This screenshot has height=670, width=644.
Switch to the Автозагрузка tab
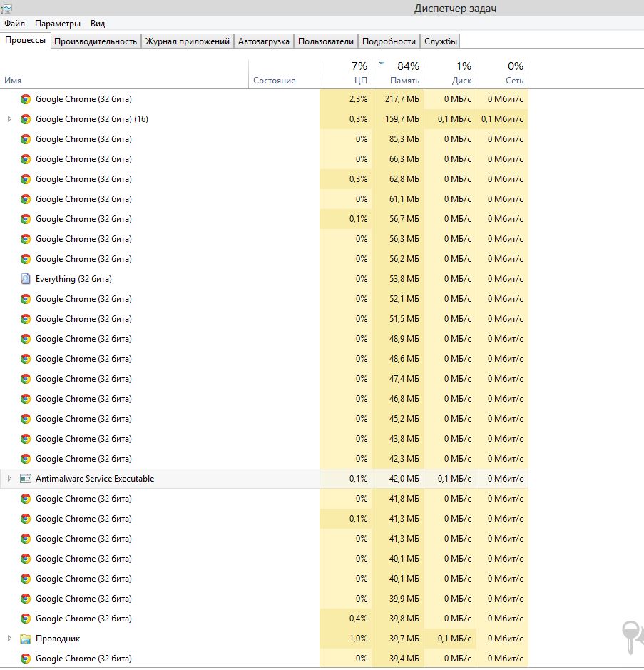(x=264, y=41)
